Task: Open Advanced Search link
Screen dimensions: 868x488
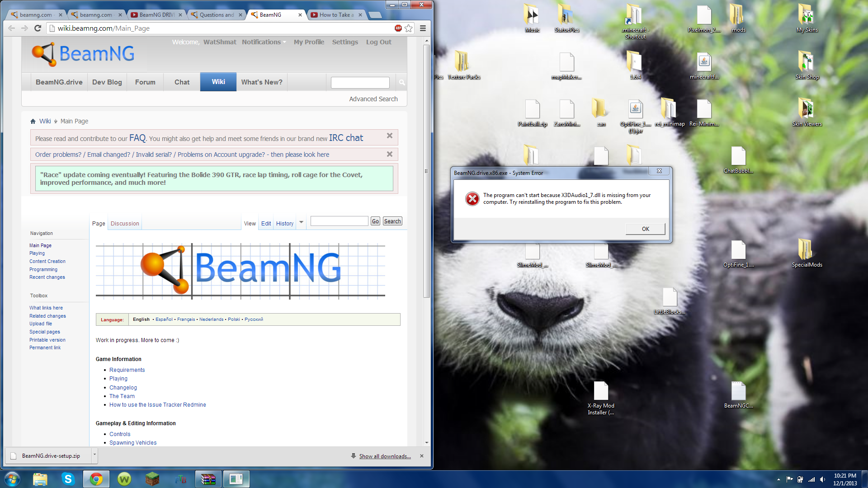Action: (x=373, y=99)
